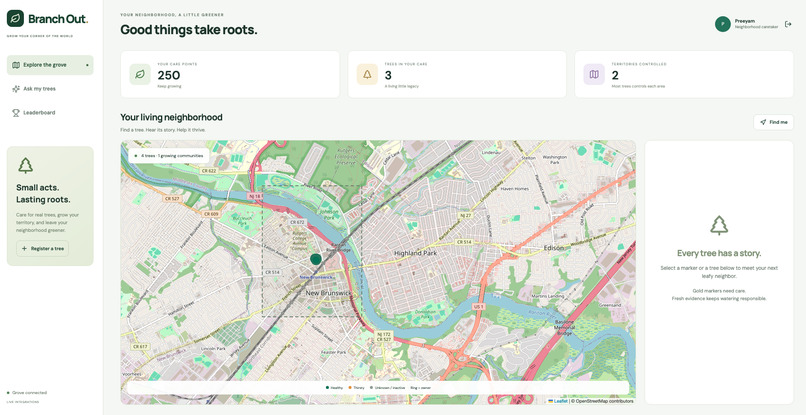Screen dimensions: 806x415
Task: Click the sparkle icon beside Ask my trees
Action: pyautogui.click(x=16, y=89)
